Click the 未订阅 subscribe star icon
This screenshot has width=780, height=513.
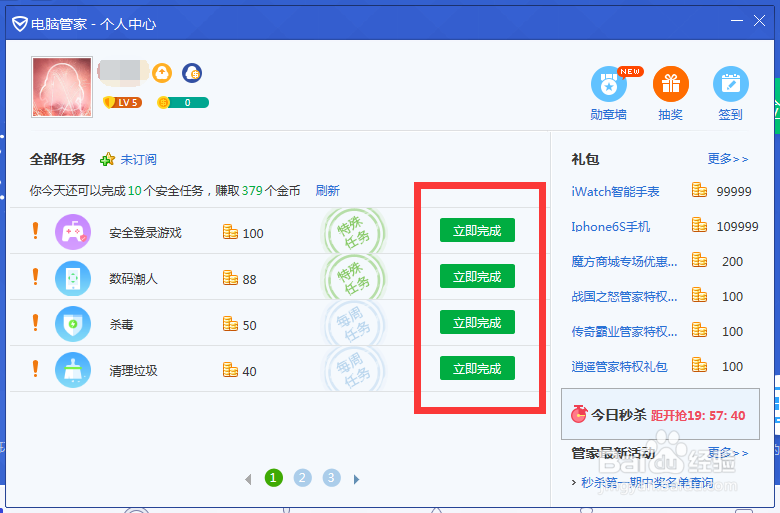pos(107,160)
